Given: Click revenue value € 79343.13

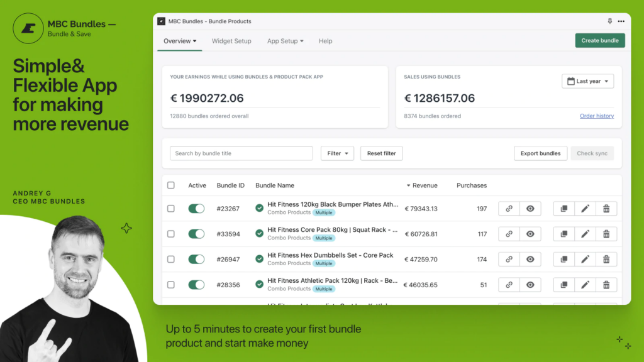Looking at the screenshot, I should click(x=421, y=209).
